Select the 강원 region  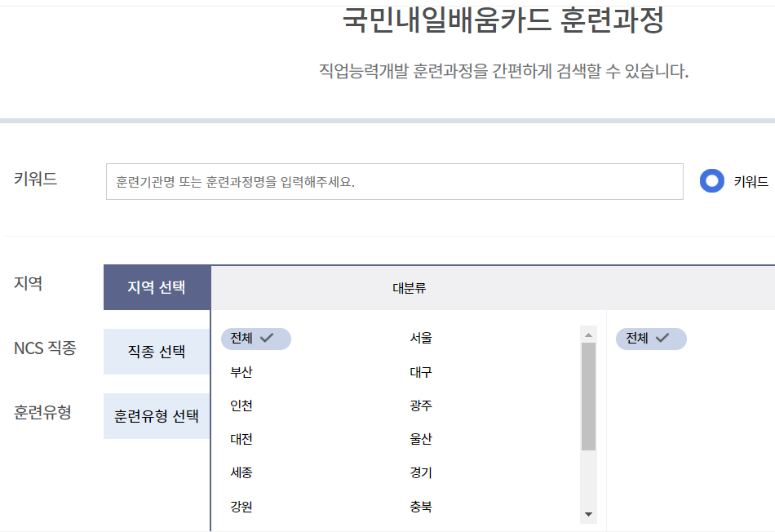(241, 507)
